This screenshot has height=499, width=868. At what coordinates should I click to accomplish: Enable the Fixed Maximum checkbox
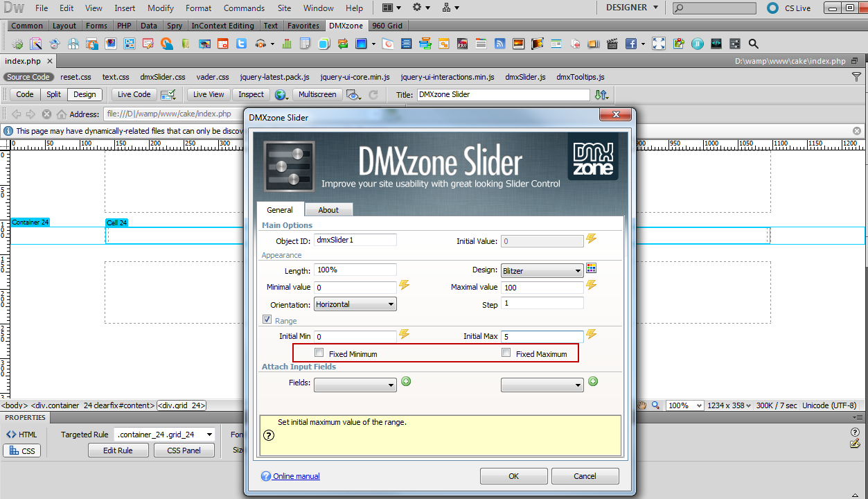[506, 353]
